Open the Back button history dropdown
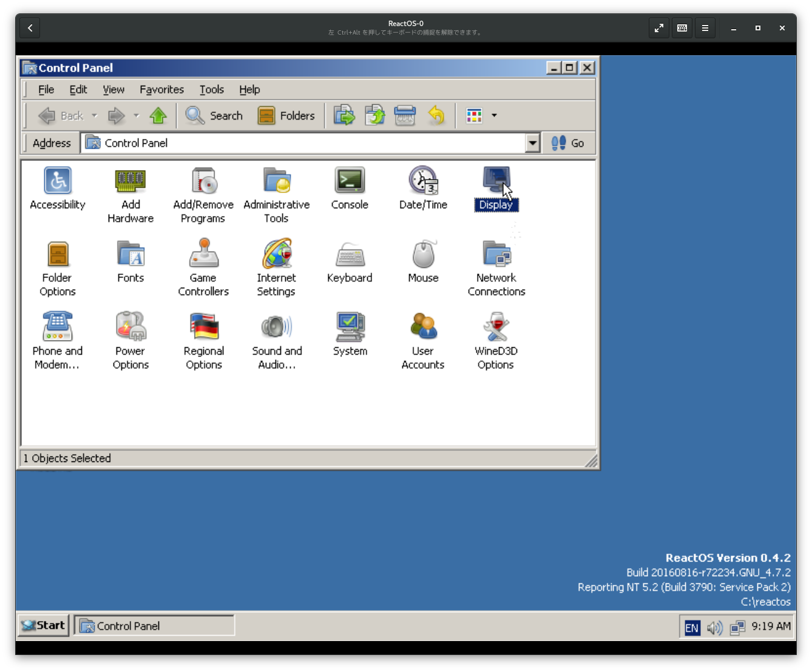 pos(95,115)
